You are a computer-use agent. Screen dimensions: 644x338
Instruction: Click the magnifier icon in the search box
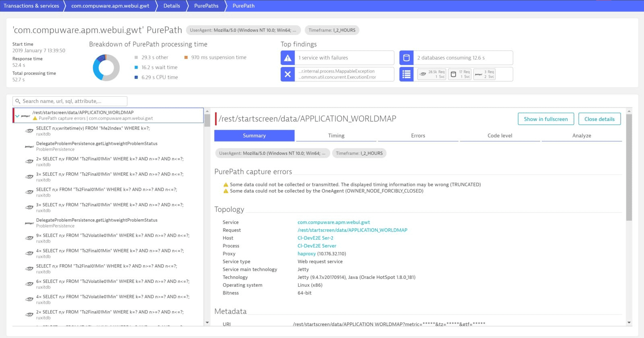[x=18, y=101]
